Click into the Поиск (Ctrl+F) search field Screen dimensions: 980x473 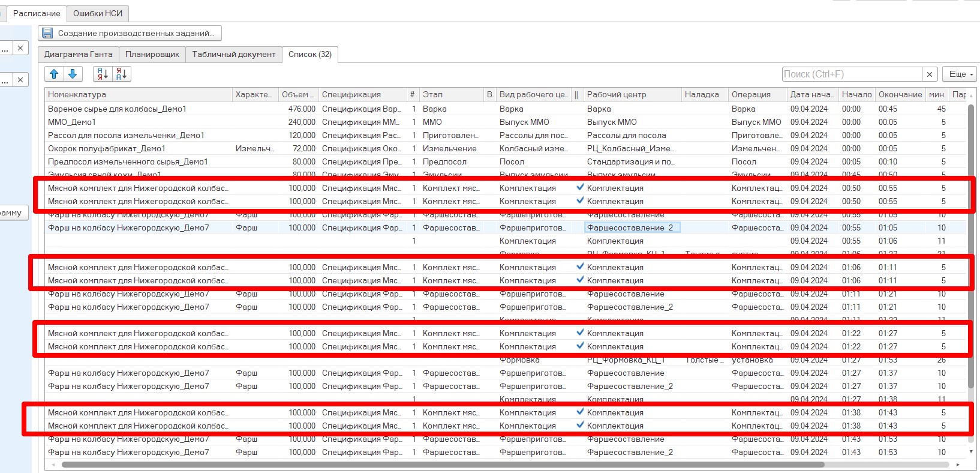[x=852, y=74]
